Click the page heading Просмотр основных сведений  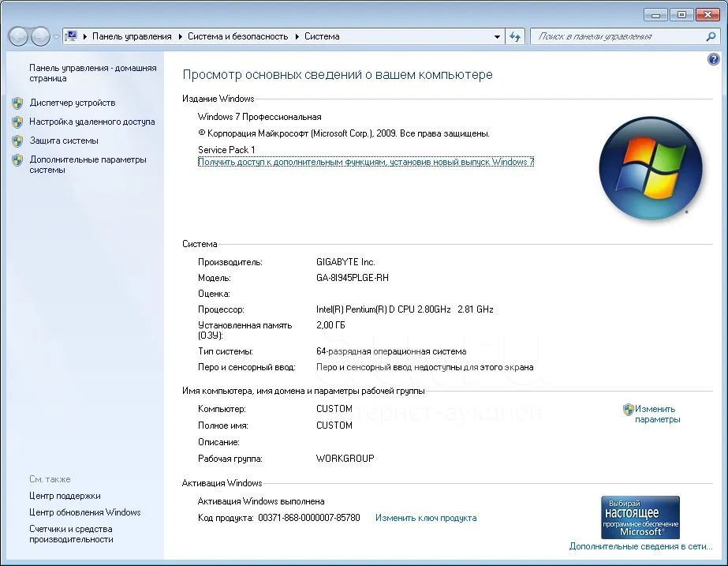click(x=338, y=75)
